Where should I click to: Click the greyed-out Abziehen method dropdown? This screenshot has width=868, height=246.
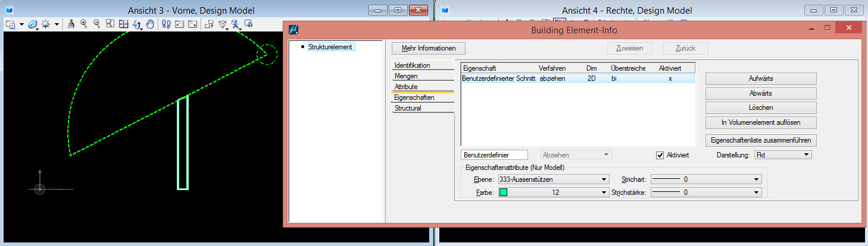tap(576, 155)
